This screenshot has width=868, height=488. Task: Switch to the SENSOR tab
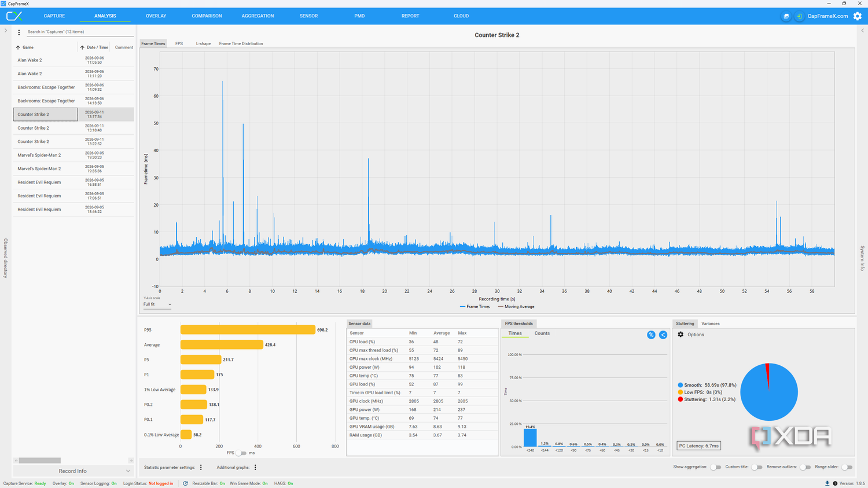click(x=308, y=16)
